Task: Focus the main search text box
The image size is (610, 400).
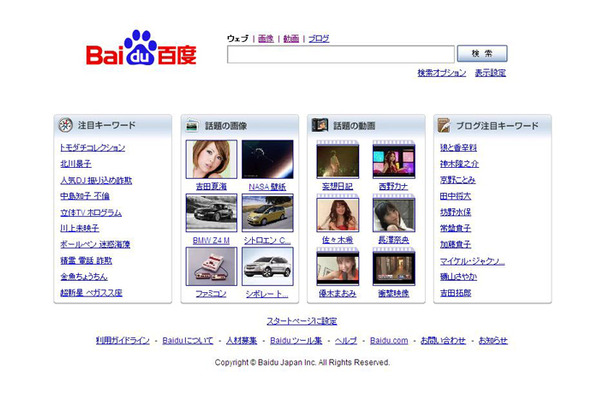Action: 340,54
